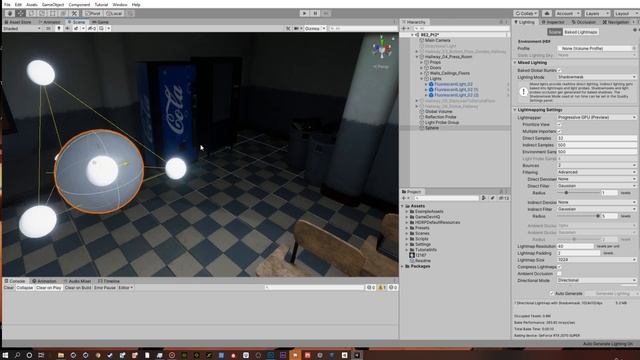Click the Pause button
The height and width of the screenshot is (360, 640).
315,13
